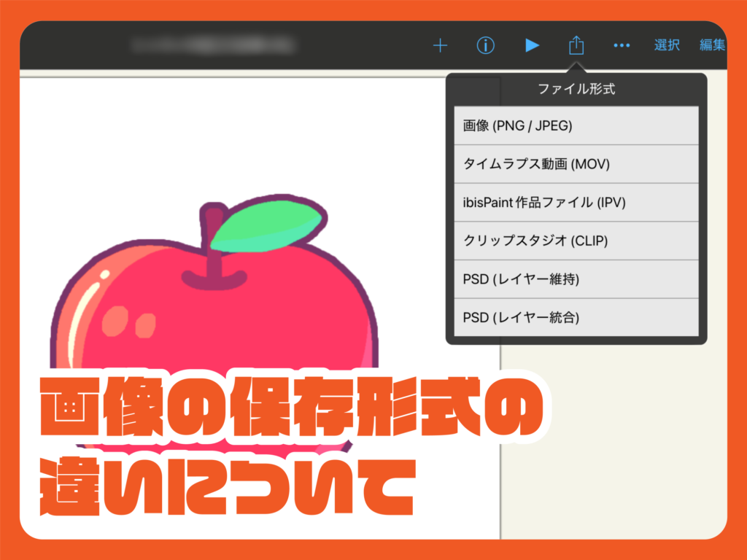Click the ファイル形式 popup header
The width and height of the screenshot is (747, 560).
576,90
